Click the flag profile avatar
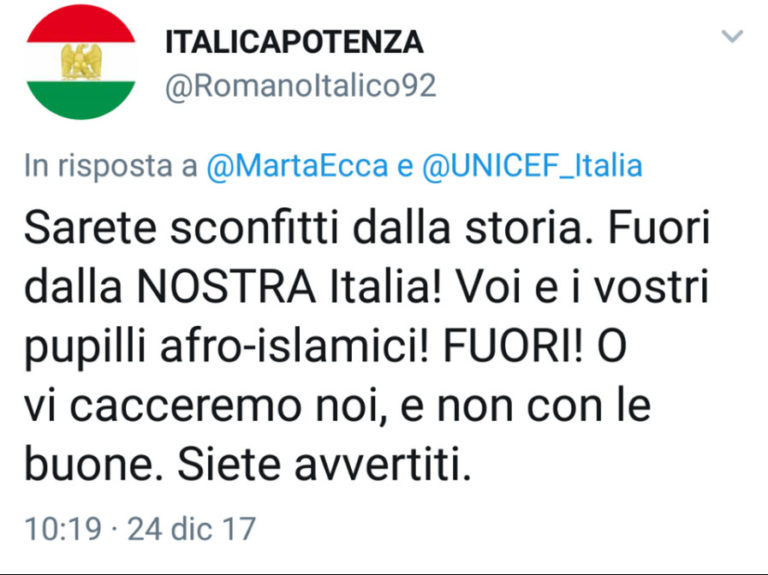Image resolution: width=768 pixels, height=575 pixels. (80, 62)
